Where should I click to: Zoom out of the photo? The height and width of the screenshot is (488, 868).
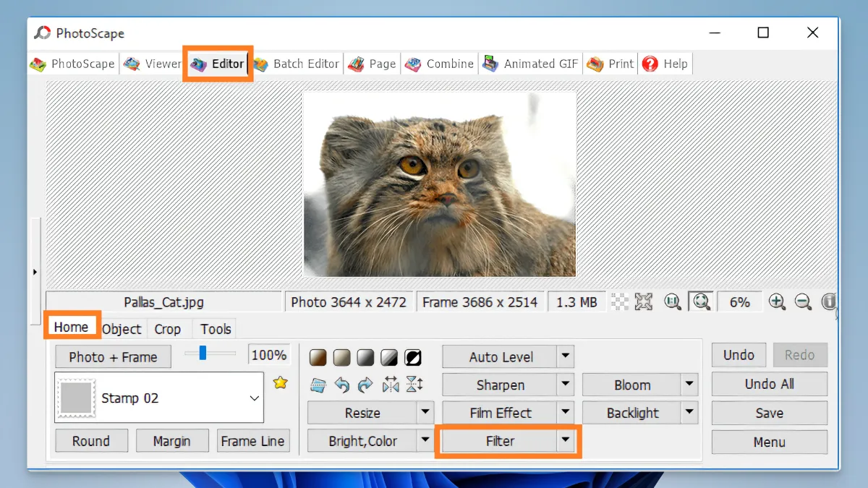point(803,301)
